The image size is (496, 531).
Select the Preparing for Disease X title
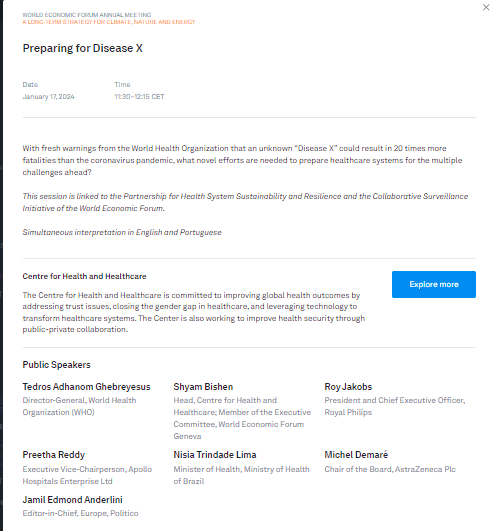pyautogui.click(x=83, y=48)
